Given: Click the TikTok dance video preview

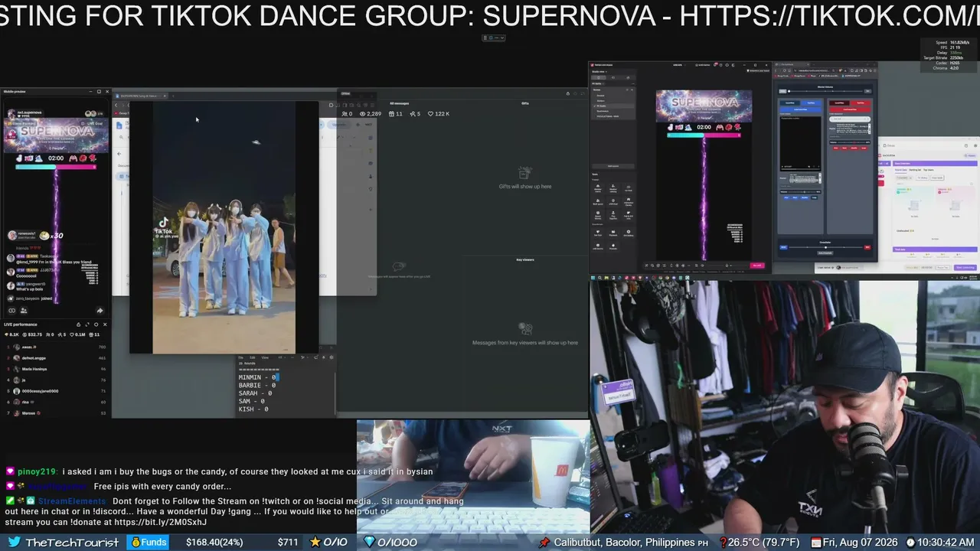Looking at the screenshot, I should (224, 227).
